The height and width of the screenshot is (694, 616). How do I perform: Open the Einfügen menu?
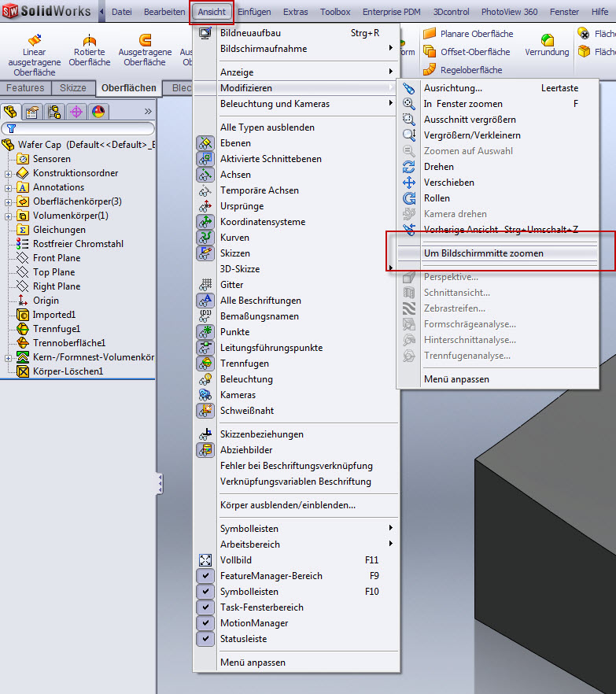[x=254, y=12]
